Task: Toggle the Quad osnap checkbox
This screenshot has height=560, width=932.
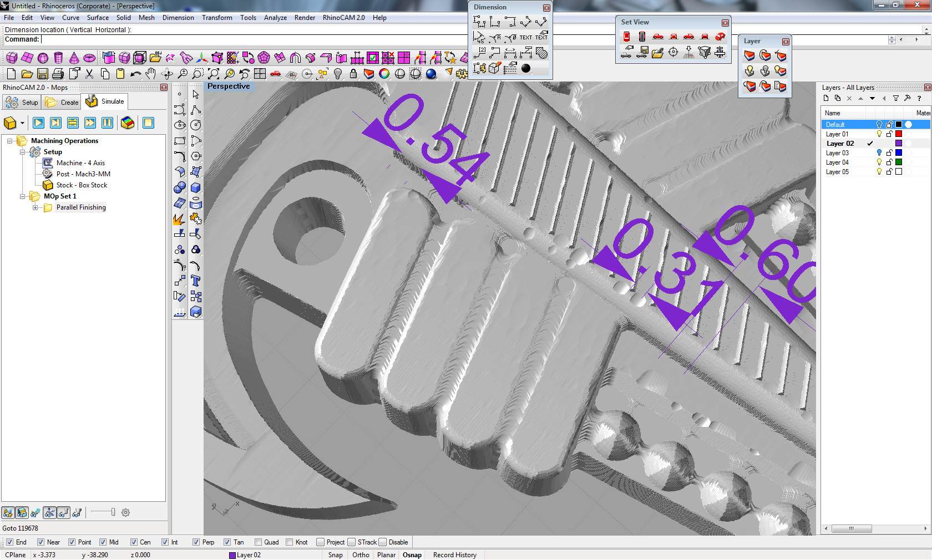Action: click(258, 542)
